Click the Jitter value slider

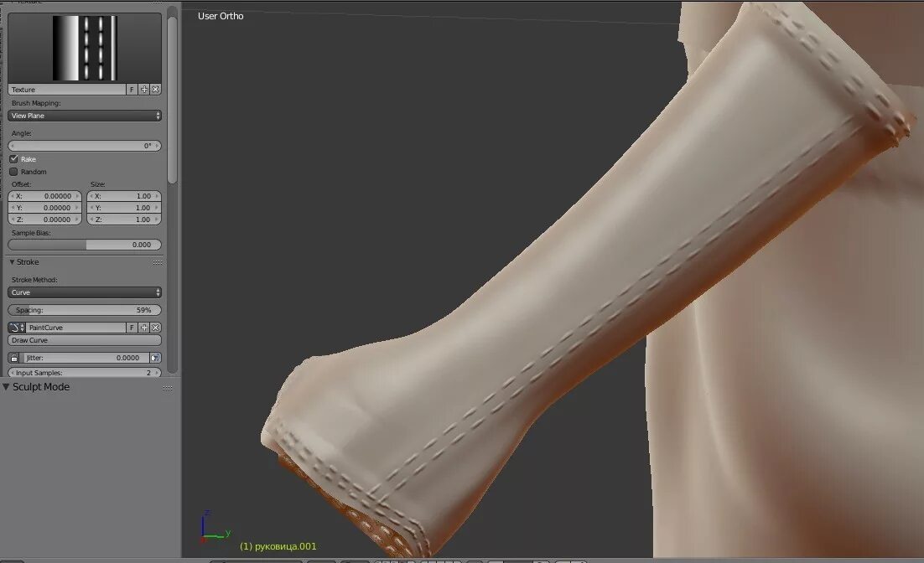click(x=85, y=358)
